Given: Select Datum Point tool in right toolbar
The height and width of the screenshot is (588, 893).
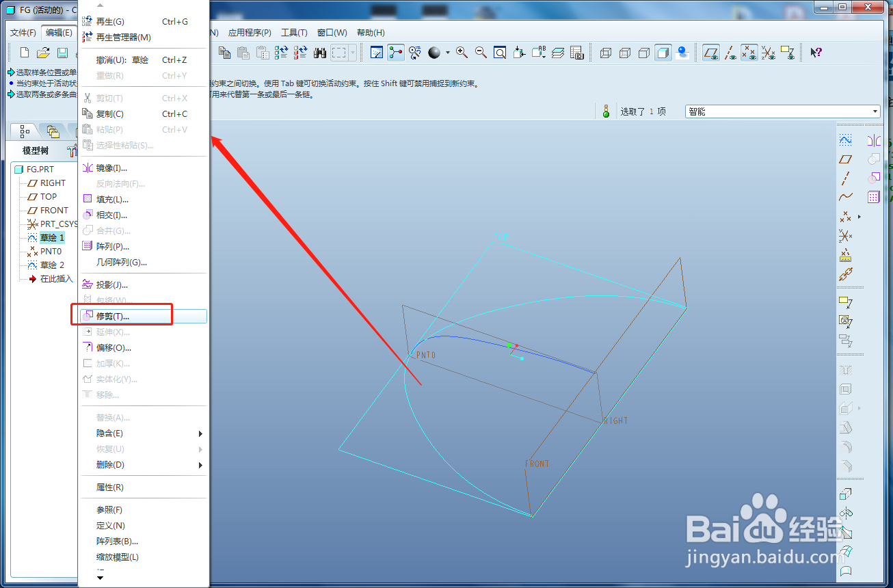Looking at the screenshot, I should point(846,216).
